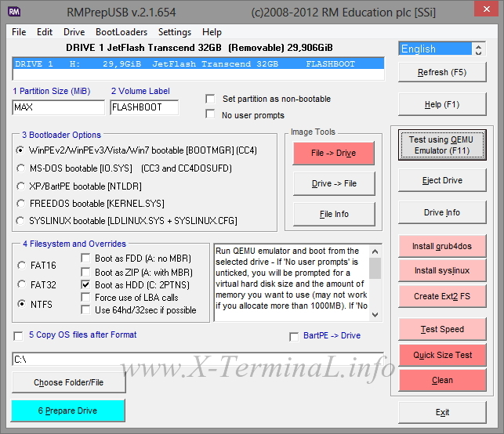This screenshot has width=504, height=434.
Task: Select XP/BartPE bootable [NTLDR] option
Action: tap(20, 186)
